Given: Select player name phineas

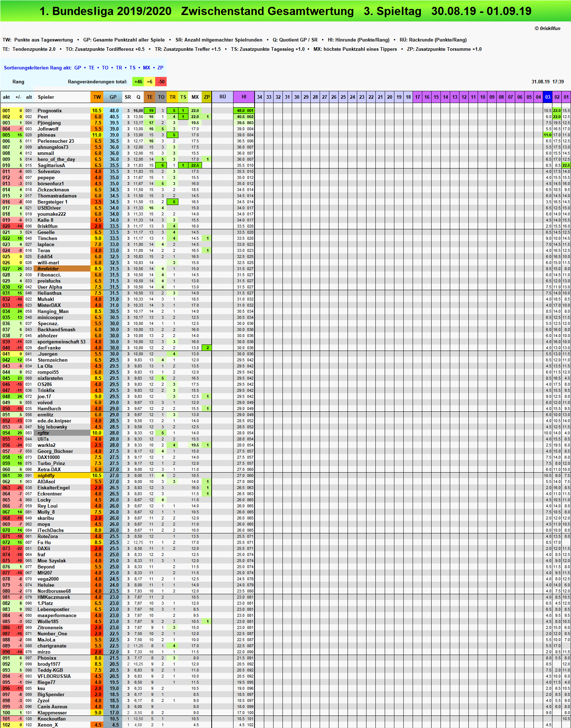Looking at the screenshot, I should [x=46, y=135].
